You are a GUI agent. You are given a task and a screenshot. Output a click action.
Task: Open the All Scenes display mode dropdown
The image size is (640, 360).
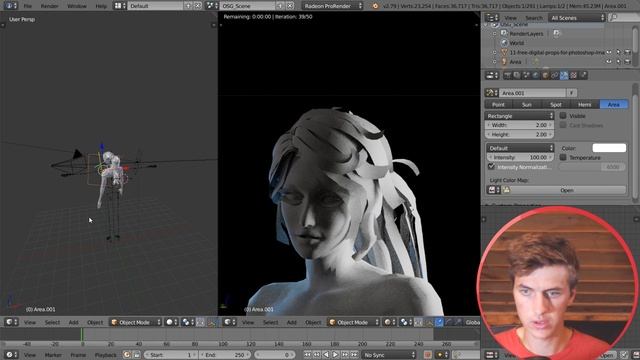pyautogui.click(x=577, y=18)
